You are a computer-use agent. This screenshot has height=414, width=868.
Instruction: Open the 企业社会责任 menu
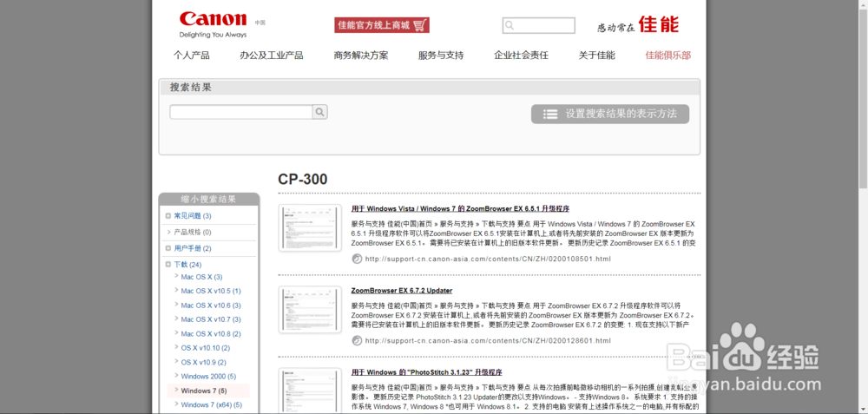(522, 56)
